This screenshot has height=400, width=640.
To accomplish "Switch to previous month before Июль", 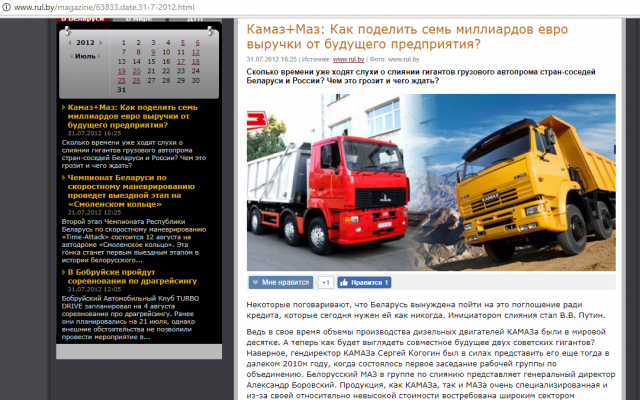I will tap(71, 56).
